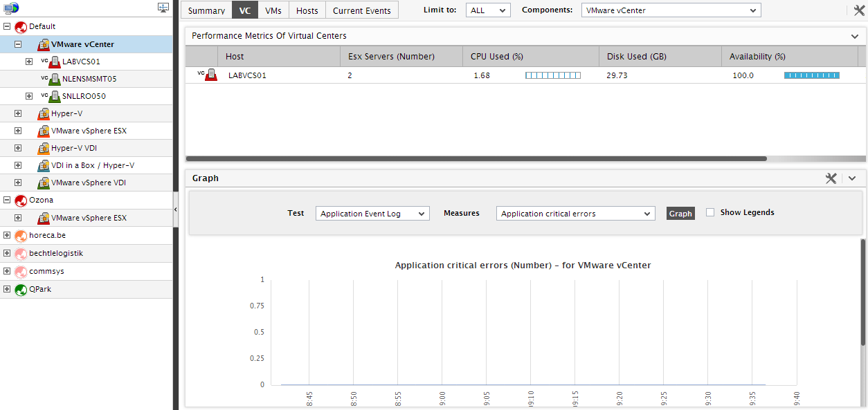Collapse the Default zone node
Screen dimensions: 868x410
point(7,26)
